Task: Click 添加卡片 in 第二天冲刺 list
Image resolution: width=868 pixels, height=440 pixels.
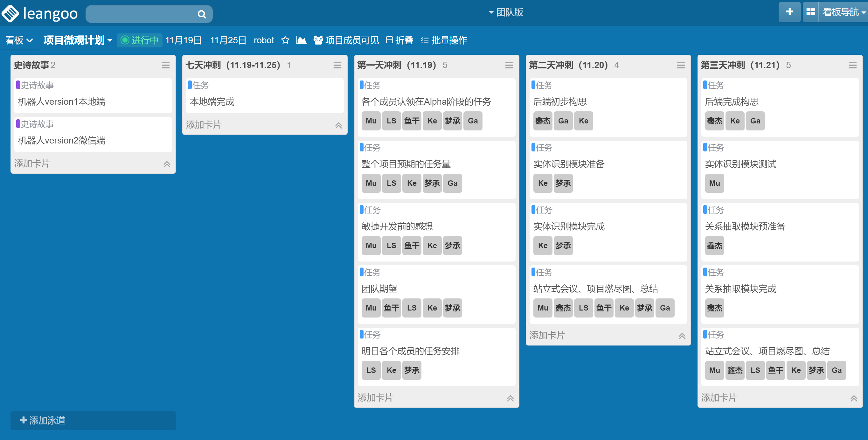Action: coord(547,335)
